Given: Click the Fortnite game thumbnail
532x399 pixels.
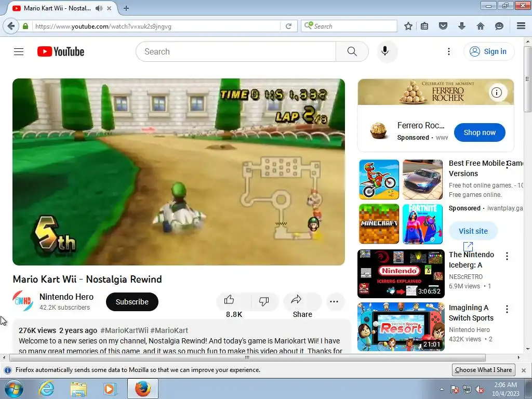Looking at the screenshot, I should point(422,224).
